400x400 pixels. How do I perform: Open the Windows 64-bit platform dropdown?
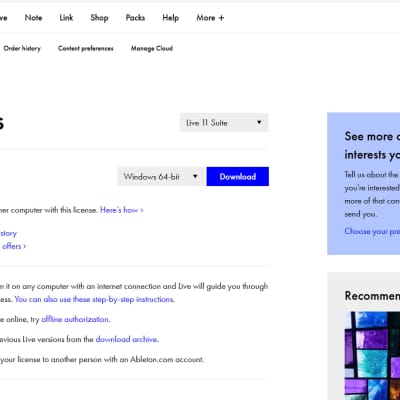[161, 176]
